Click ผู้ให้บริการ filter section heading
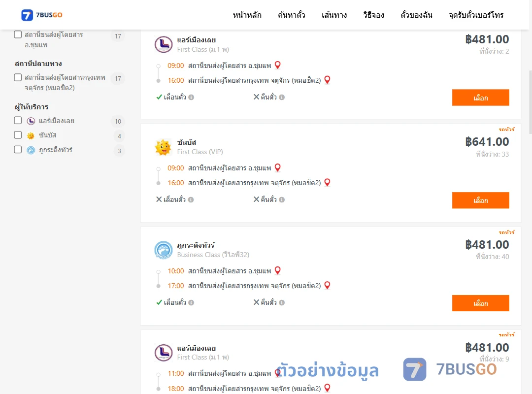Viewport: 532px width, 394px height. point(32,107)
